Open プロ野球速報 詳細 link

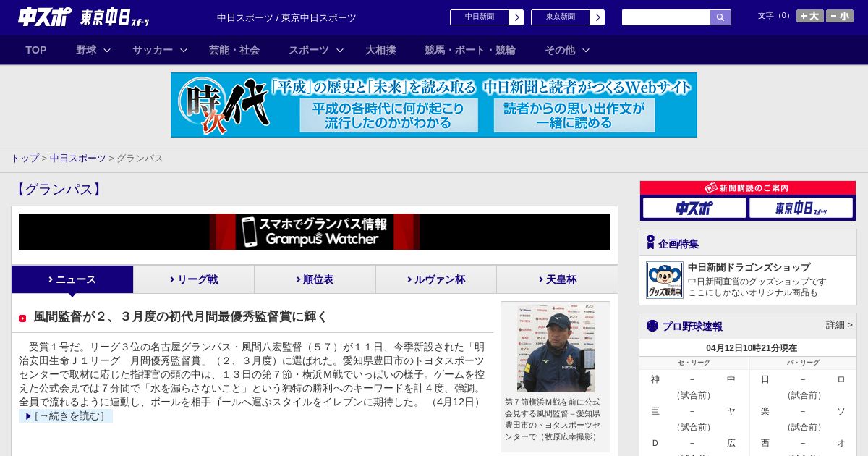(x=839, y=325)
